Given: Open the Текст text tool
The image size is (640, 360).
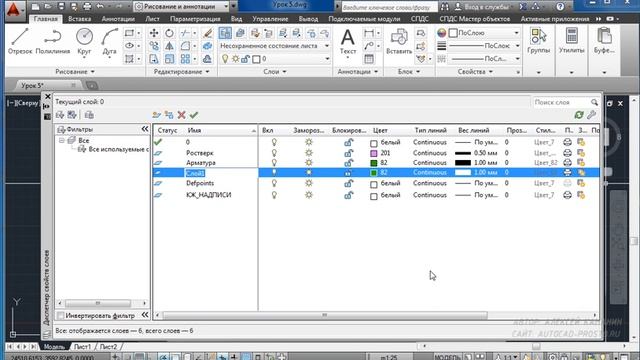Looking at the screenshot, I should pos(348,41).
